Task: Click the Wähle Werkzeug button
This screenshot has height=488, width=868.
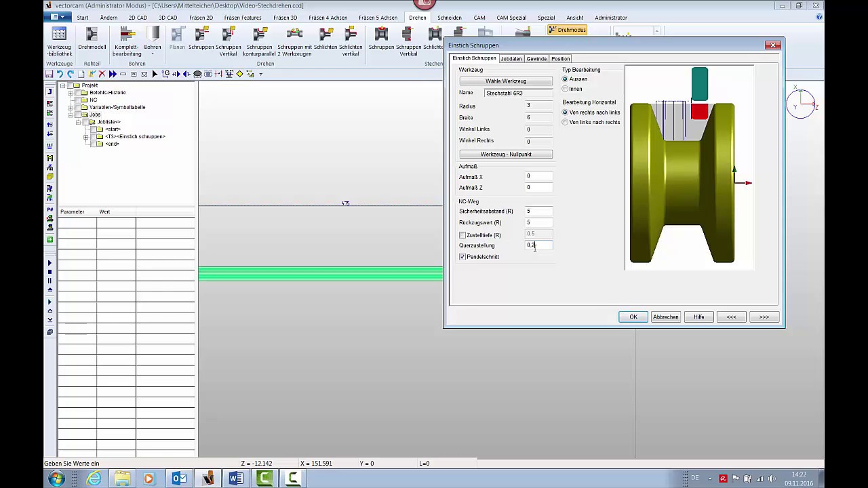Action: tap(506, 81)
